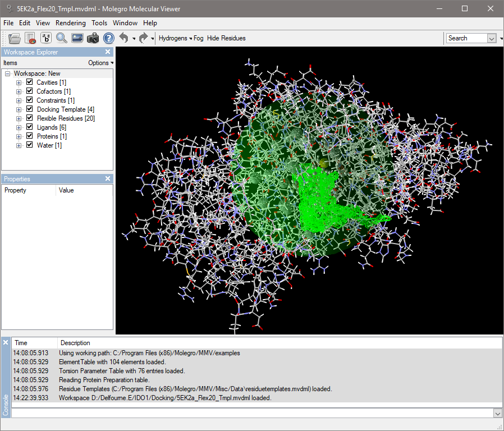
Task: Toggle the Fog button
Action: point(198,38)
